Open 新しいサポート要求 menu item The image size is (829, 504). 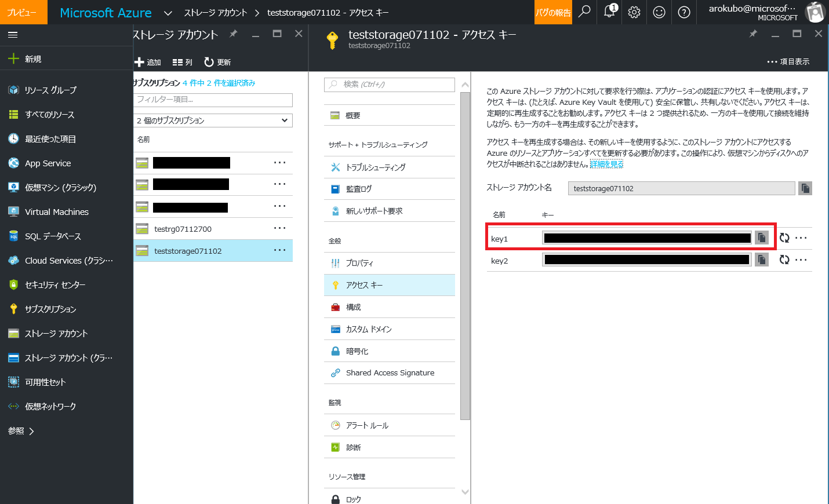pos(390,211)
